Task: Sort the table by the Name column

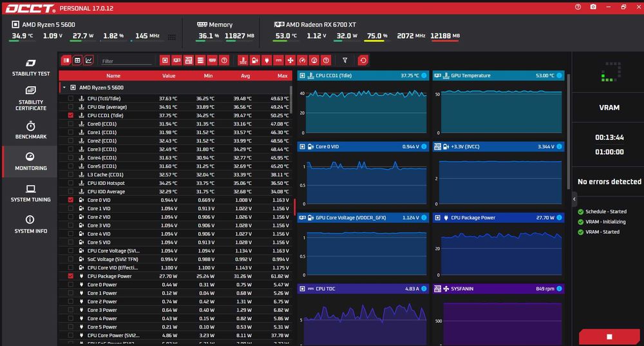Action: (113, 75)
